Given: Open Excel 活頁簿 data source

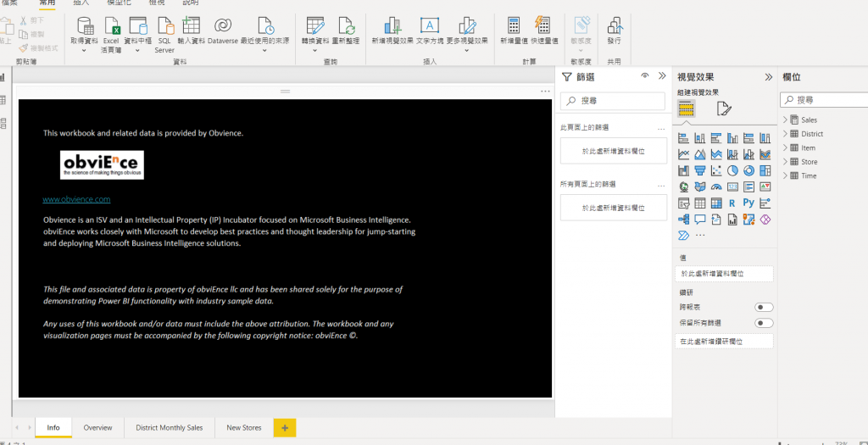Looking at the screenshot, I should [x=111, y=34].
